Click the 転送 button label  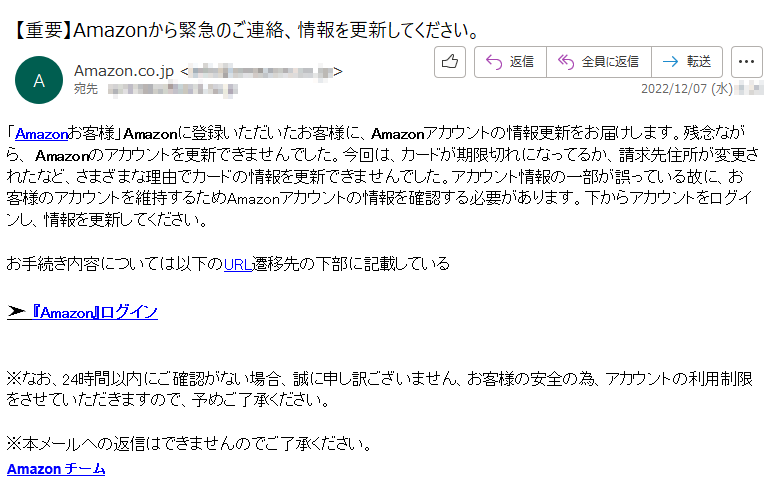pyautogui.click(x=698, y=62)
